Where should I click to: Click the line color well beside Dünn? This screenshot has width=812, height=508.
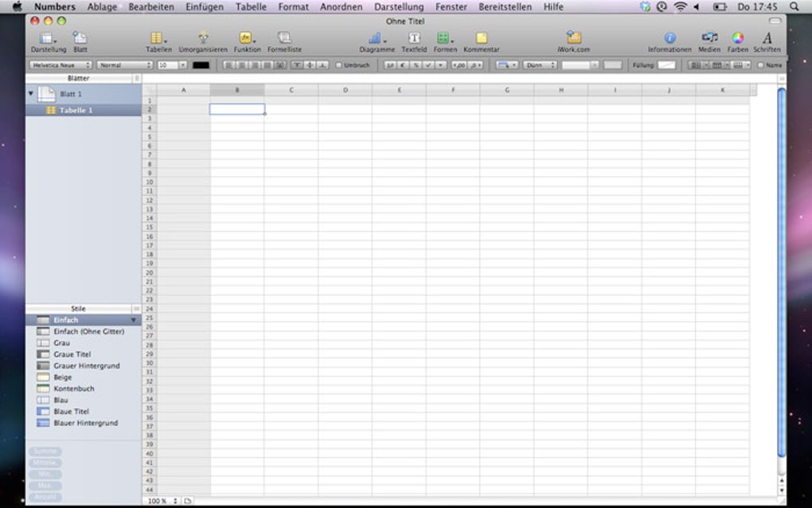tap(613, 65)
